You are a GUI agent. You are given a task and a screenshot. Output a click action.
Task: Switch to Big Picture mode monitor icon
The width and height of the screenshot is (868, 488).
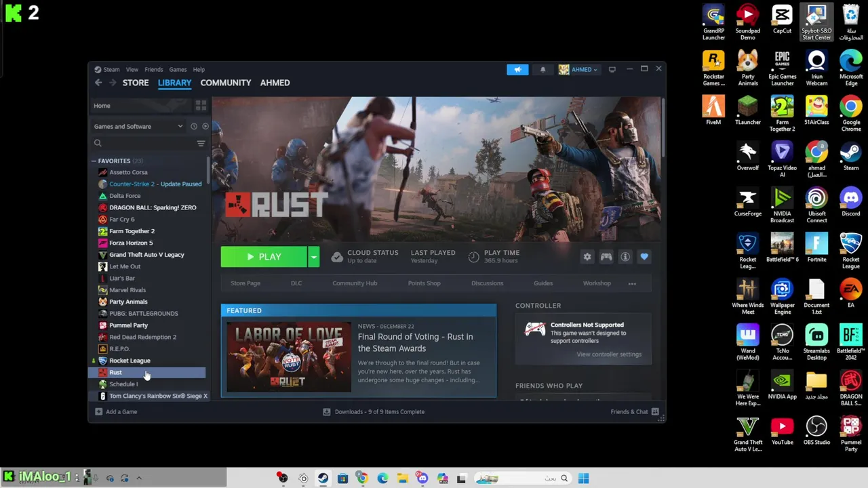click(612, 69)
